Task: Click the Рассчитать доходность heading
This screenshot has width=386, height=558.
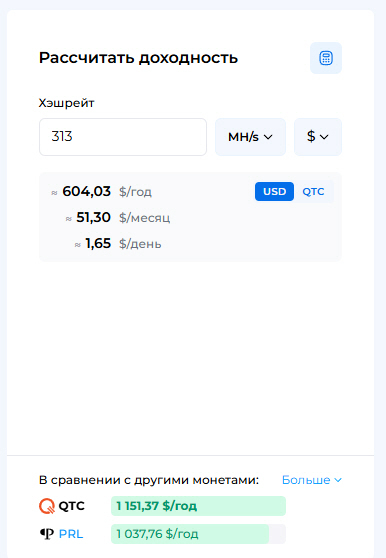Action: (x=138, y=58)
